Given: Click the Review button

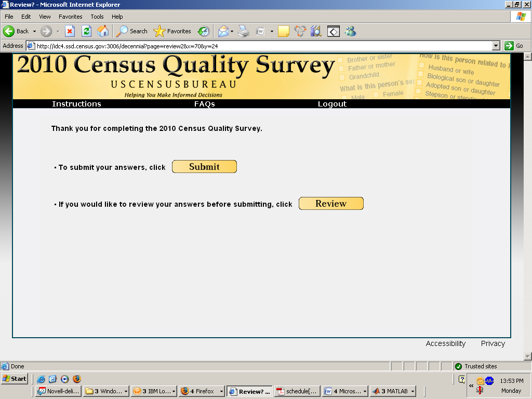Looking at the screenshot, I should tap(331, 204).
